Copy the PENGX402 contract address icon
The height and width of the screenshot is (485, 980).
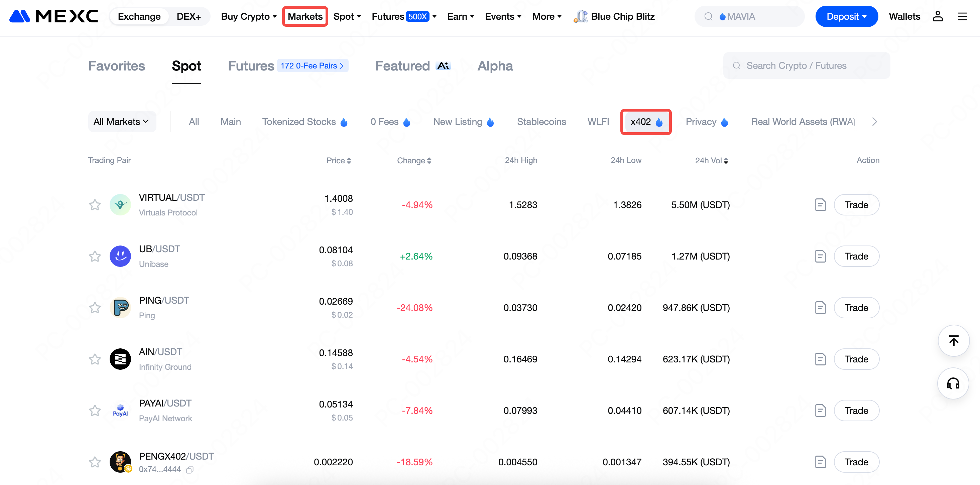coord(190,470)
